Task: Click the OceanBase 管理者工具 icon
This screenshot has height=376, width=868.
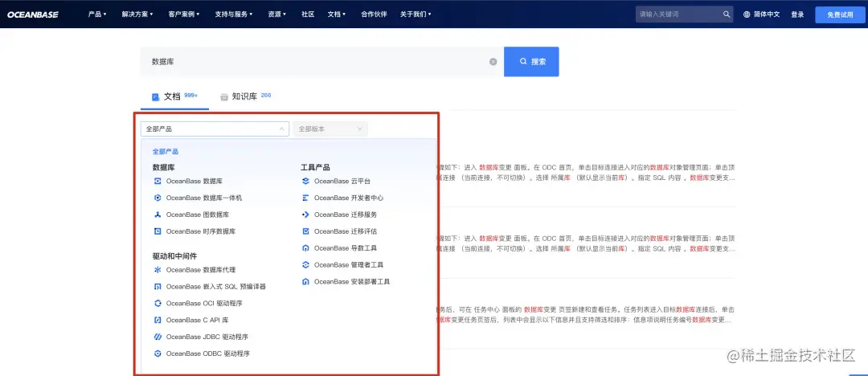Action: point(305,264)
